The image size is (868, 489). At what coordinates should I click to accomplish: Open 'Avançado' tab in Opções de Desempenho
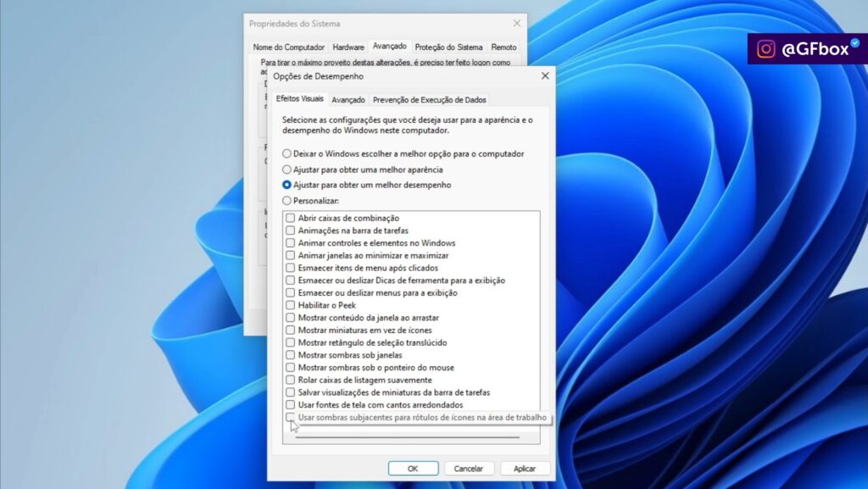tap(348, 99)
